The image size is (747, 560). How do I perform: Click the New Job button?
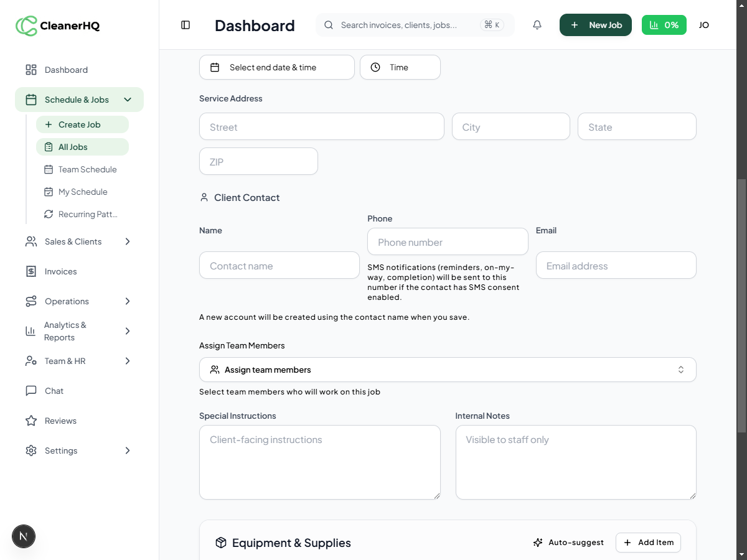click(x=596, y=25)
